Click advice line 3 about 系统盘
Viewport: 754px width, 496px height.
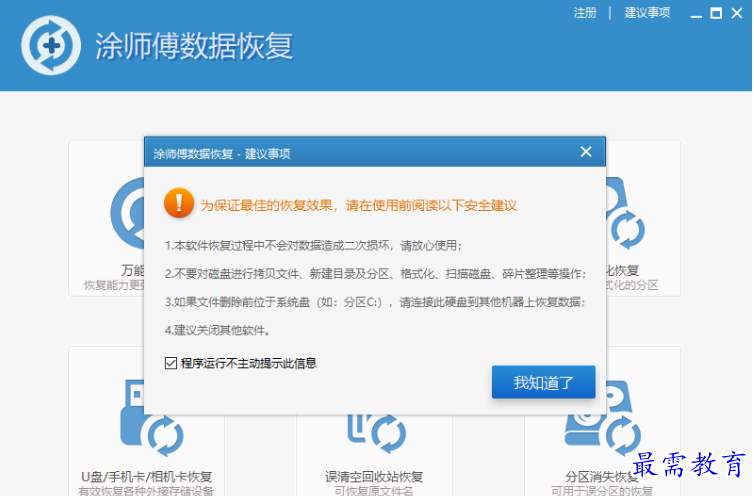coord(375,302)
